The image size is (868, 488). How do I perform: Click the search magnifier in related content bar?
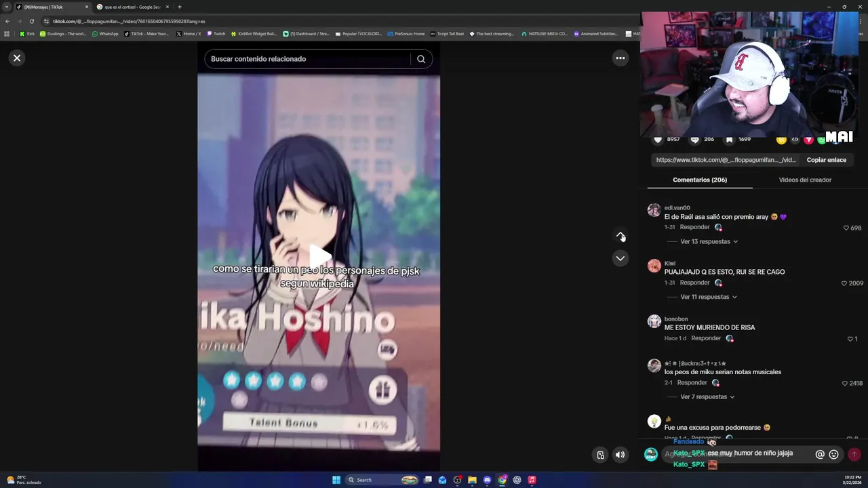421,59
